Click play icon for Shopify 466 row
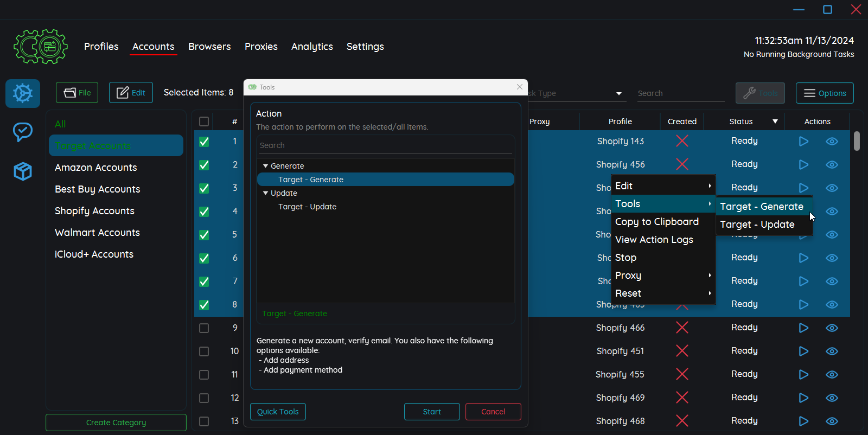868x435 pixels. pos(803,328)
